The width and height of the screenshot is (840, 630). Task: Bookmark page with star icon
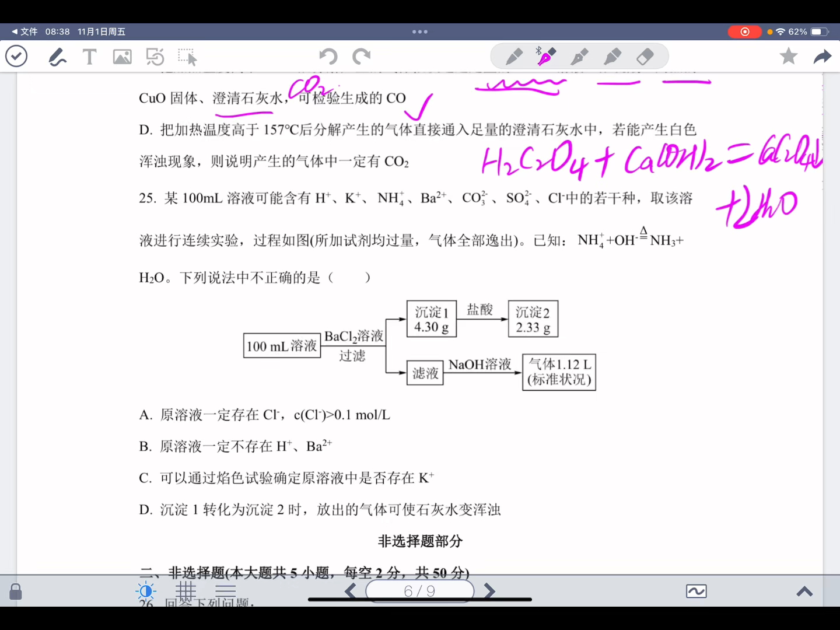point(789,56)
